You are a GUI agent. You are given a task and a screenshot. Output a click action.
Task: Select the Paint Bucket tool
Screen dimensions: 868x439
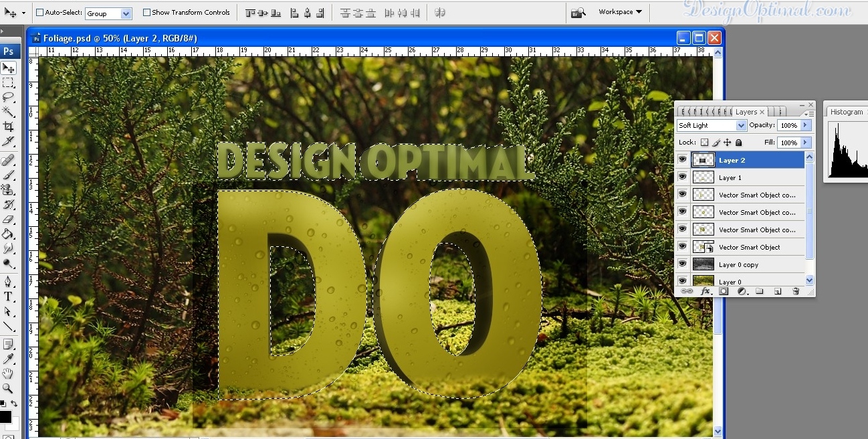tap(9, 234)
